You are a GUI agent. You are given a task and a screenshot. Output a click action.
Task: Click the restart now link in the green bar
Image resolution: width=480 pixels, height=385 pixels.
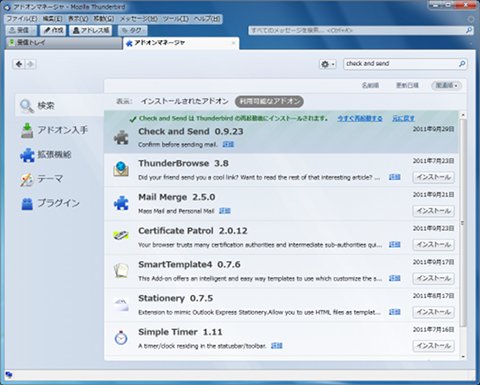pyautogui.click(x=360, y=118)
